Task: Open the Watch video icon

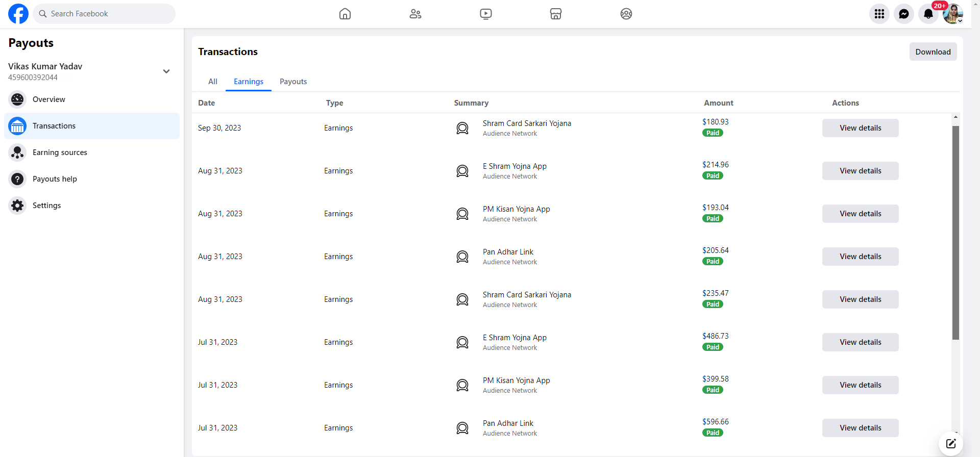Action: (486, 14)
